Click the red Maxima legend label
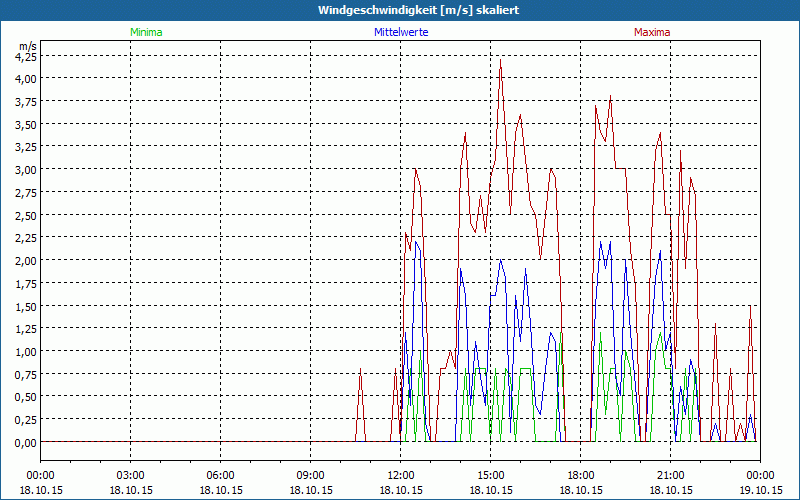 pos(652,32)
